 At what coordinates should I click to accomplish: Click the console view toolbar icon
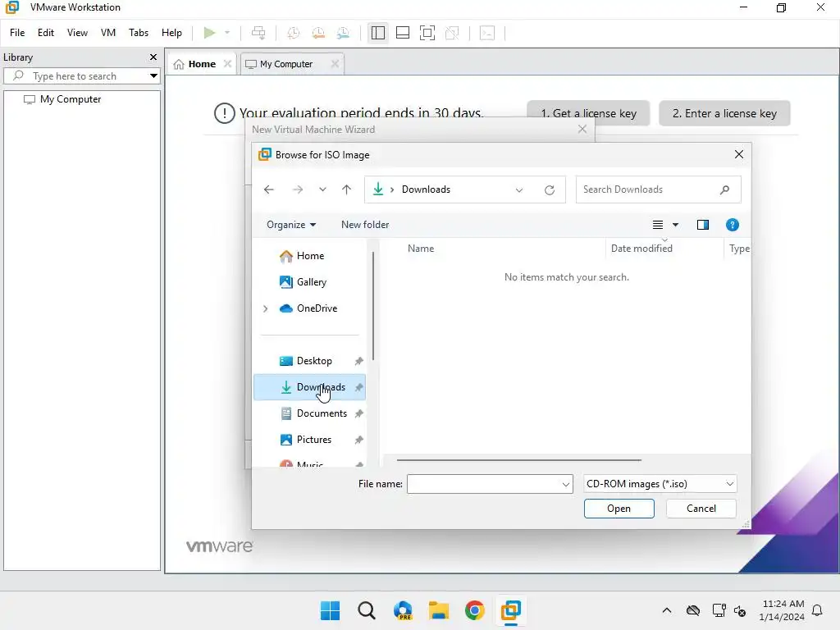[x=487, y=33]
